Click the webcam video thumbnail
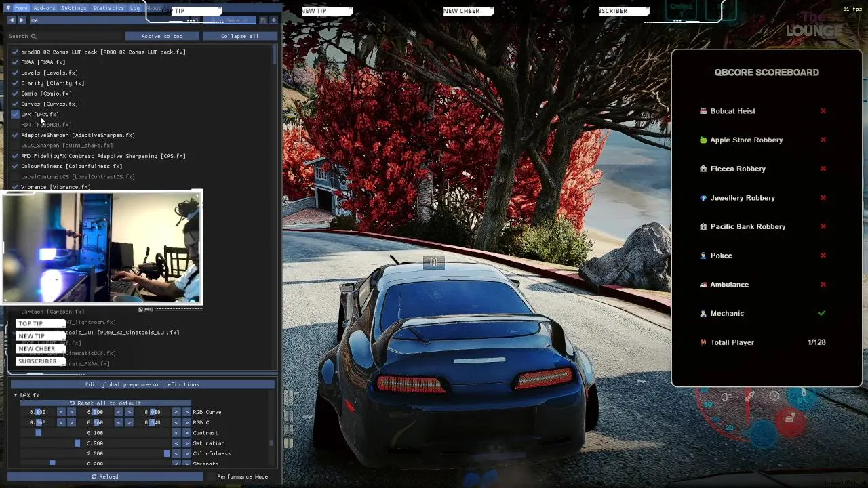The image size is (868, 488). click(102, 247)
